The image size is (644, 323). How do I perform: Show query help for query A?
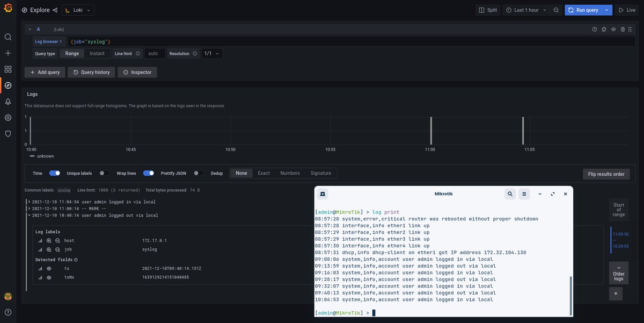click(595, 29)
